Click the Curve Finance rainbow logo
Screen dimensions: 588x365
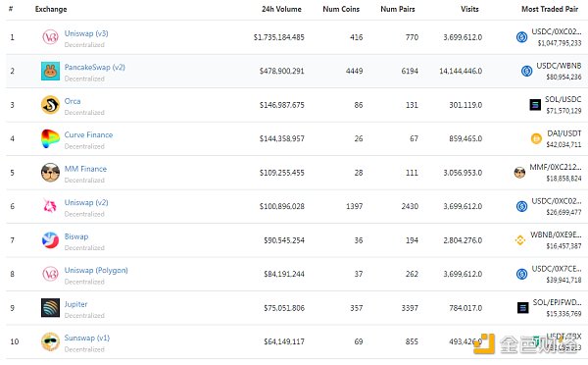tap(50, 138)
